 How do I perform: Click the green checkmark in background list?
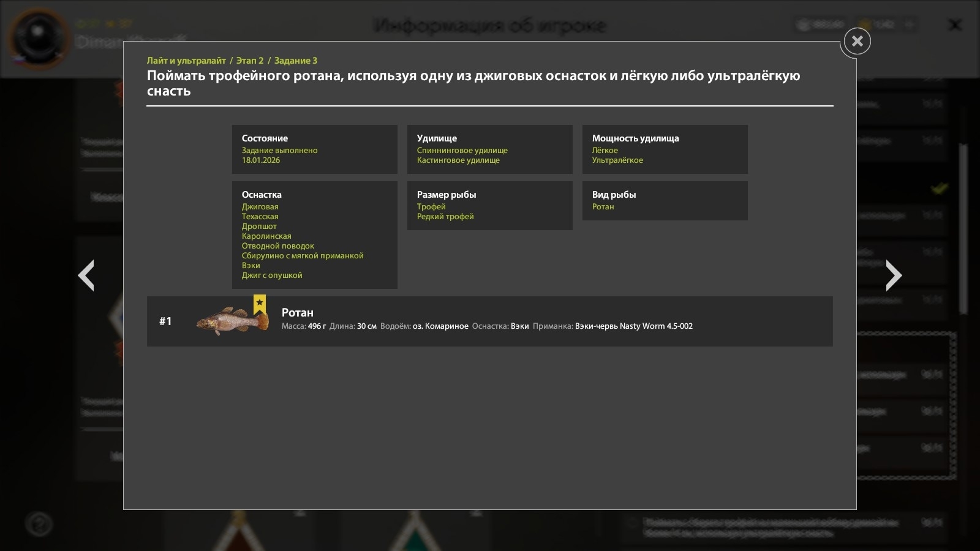click(939, 188)
